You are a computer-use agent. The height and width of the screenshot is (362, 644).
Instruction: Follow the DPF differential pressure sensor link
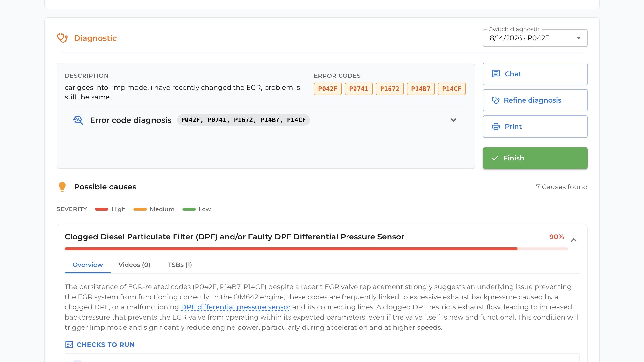[x=235, y=307]
